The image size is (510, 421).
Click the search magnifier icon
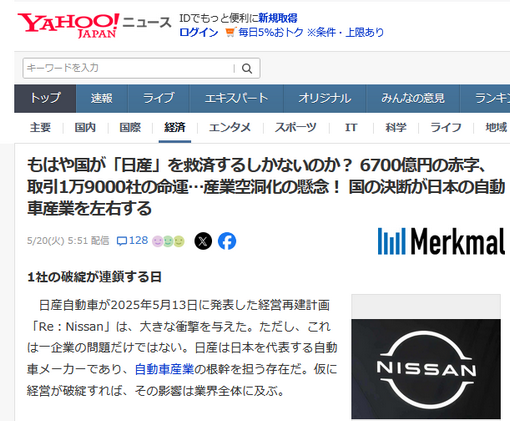pyautogui.click(x=247, y=69)
